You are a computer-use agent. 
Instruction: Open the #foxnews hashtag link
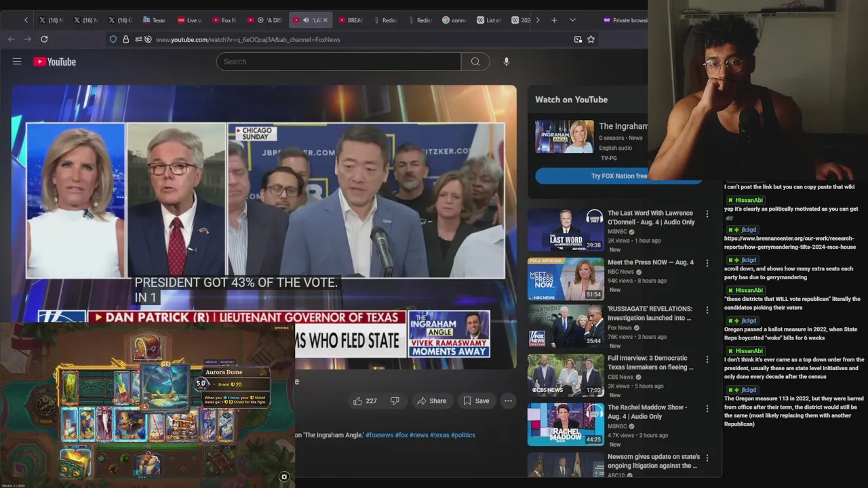click(x=379, y=435)
